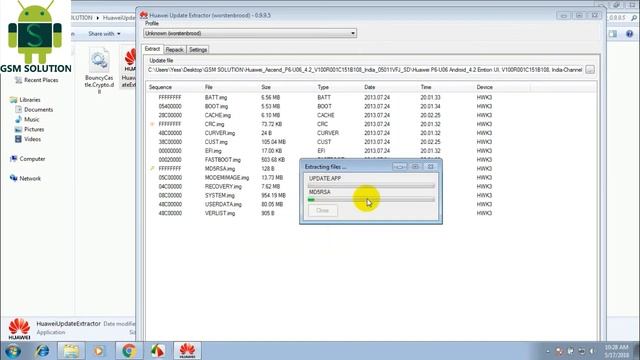Switch to Huawei Update Extractor taskbar icon
Viewport: 640px width, 360px height.
(187, 351)
